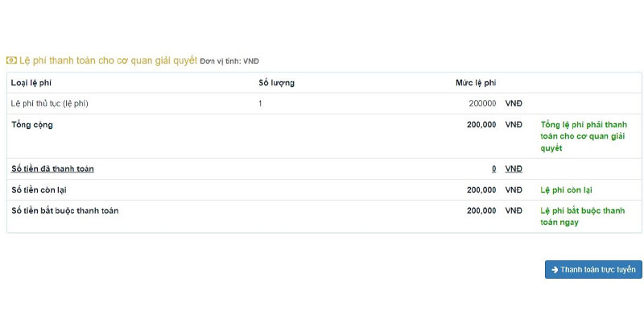Click the "Tổng cộng" row label

[x=32, y=125]
